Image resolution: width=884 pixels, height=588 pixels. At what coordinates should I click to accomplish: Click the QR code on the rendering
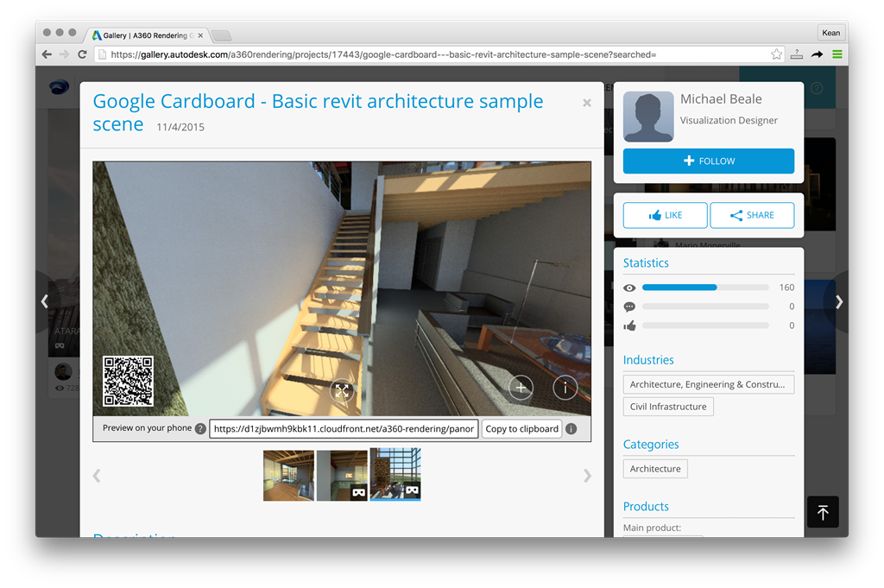coord(128,381)
